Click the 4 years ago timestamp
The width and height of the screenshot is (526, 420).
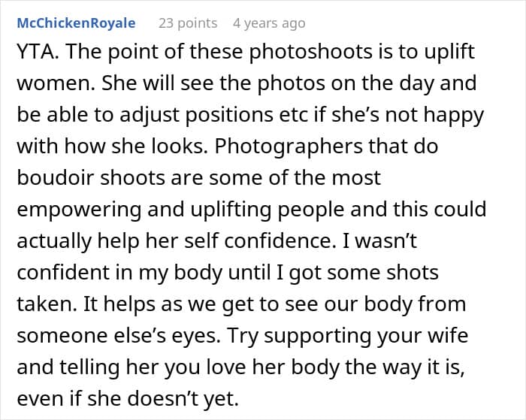[269, 23]
